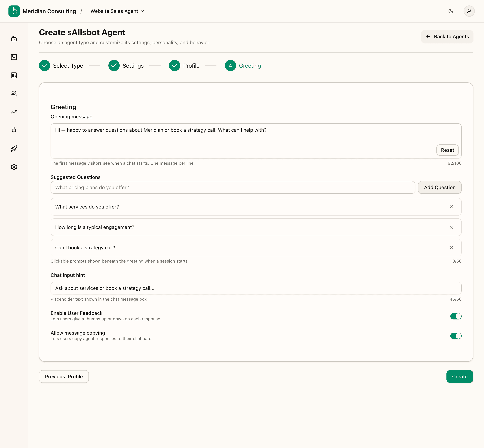Switch to dark mode moon icon

tap(451, 11)
